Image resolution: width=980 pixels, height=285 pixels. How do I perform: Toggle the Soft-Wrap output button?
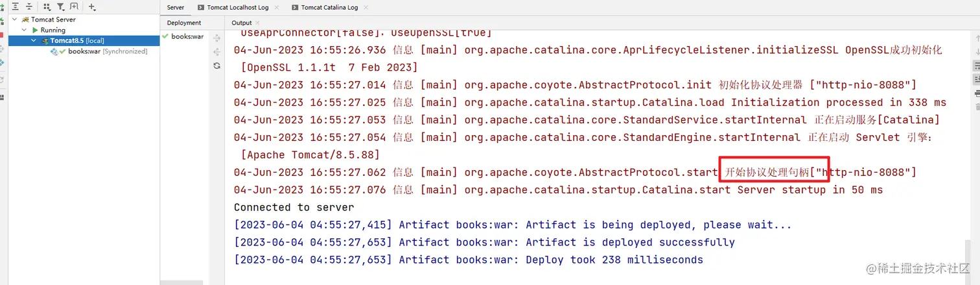click(977, 66)
